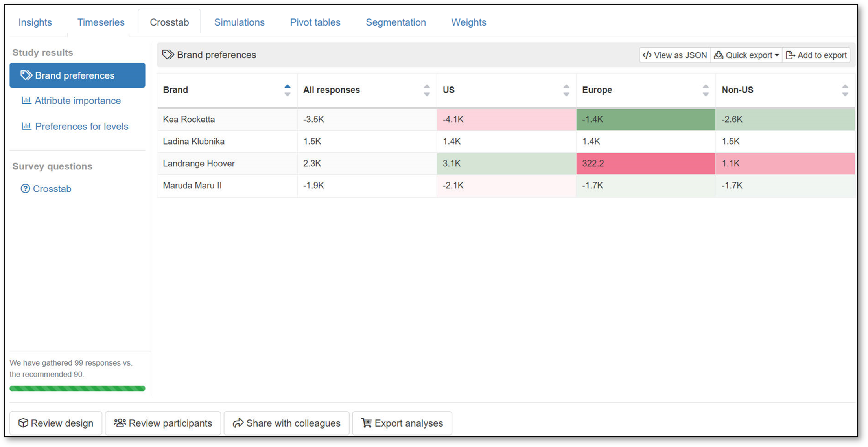Toggle sorting on Europe column
This screenshot has width=868, height=447.
click(706, 90)
